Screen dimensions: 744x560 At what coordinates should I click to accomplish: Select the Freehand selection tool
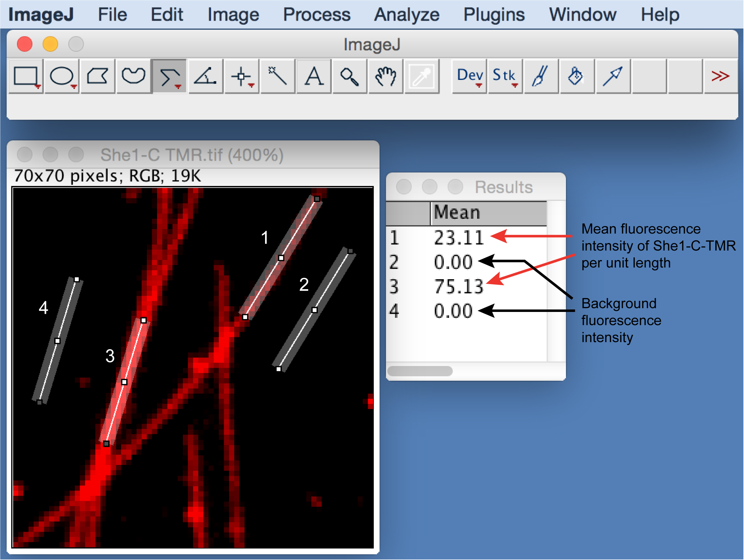134,76
